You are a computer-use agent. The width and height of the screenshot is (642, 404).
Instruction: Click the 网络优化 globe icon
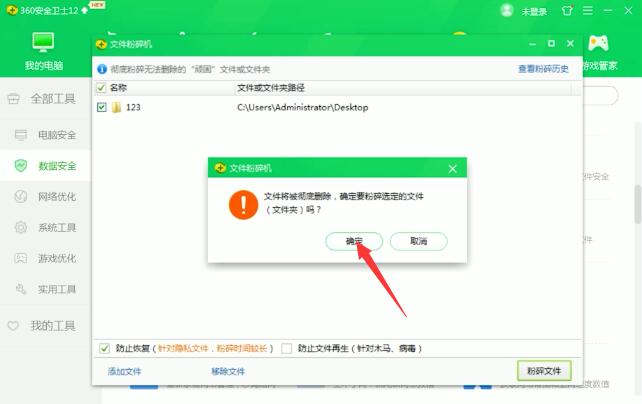tap(20, 196)
